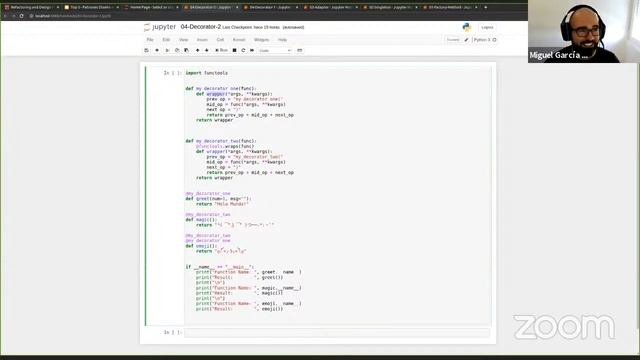This screenshot has height=360, width=640.
Task: Click Miguel García webcam thumbnail
Action: point(584,31)
